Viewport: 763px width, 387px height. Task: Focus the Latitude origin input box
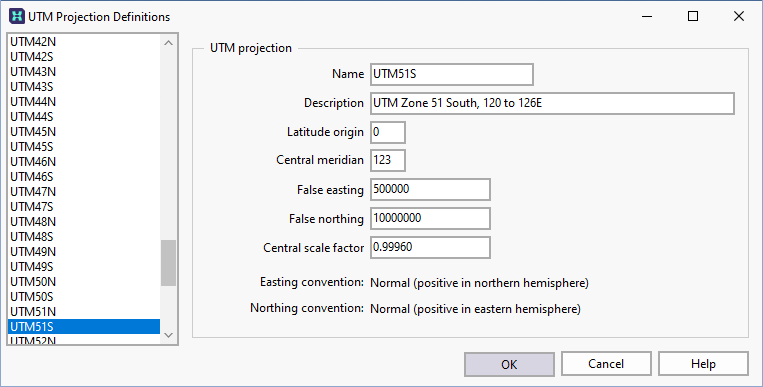click(388, 132)
